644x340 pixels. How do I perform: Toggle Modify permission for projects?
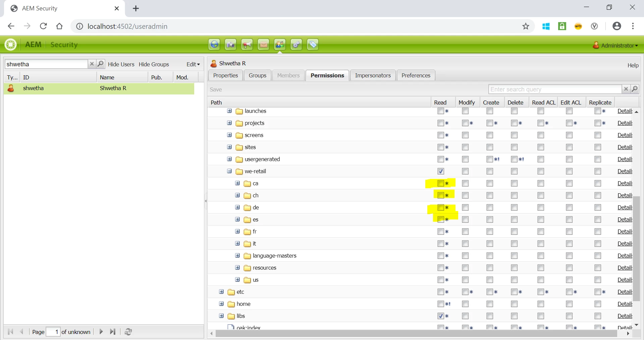(x=465, y=123)
